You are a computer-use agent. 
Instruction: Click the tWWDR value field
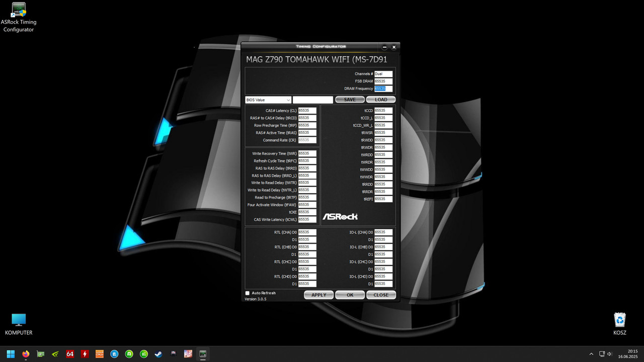[x=383, y=177]
